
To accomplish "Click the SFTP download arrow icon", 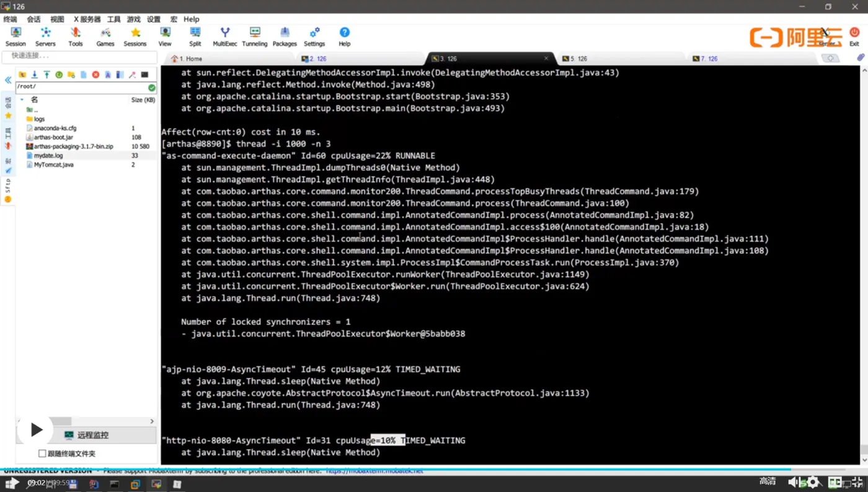I will click(35, 74).
